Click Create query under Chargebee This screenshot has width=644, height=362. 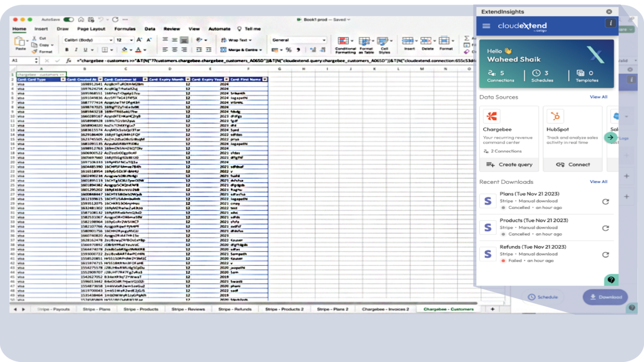pos(509,165)
